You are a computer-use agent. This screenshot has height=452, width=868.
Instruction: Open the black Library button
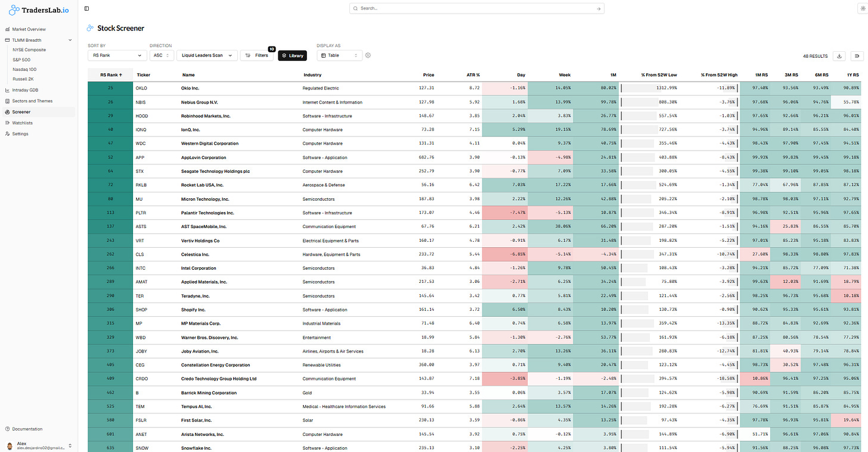(293, 55)
